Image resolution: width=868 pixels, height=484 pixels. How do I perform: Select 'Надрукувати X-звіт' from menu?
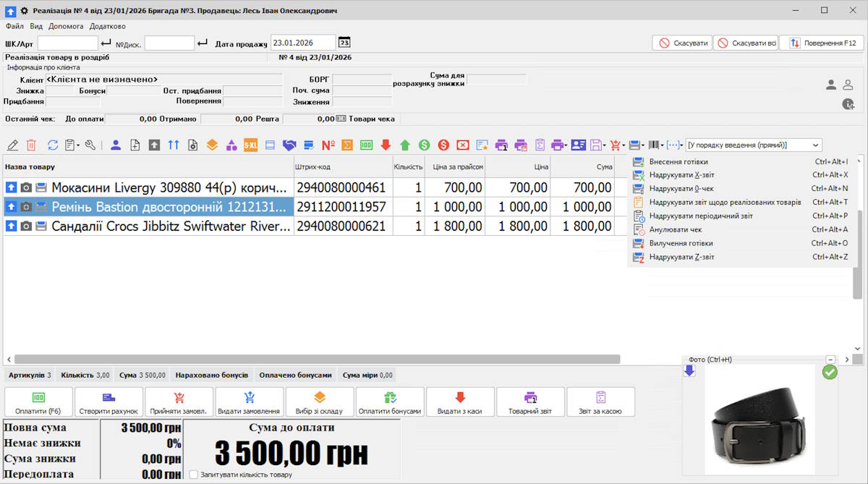pos(682,175)
